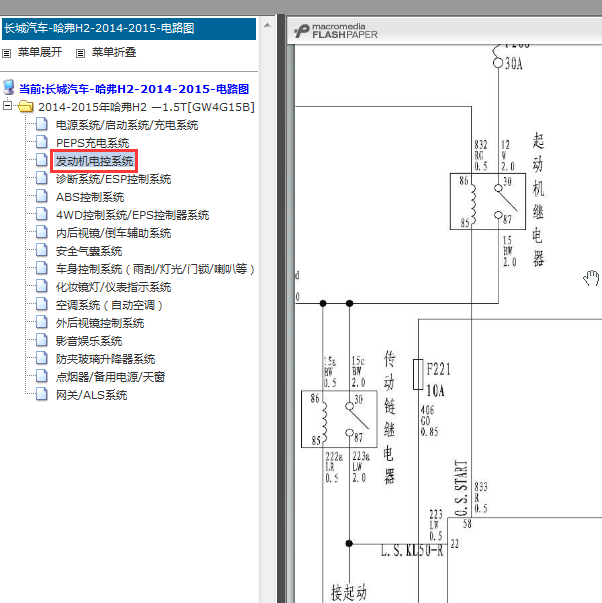Click the 接起动 text at diagram bottom
Viewport: 602px width, 603px height.
[349, 592]
